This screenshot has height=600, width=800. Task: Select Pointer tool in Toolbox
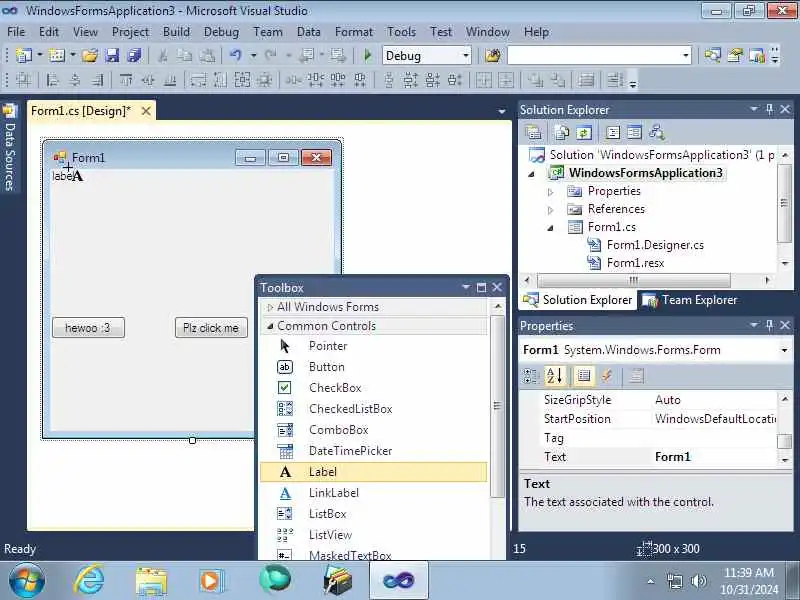pyautogui.click(x=373, y=346)
